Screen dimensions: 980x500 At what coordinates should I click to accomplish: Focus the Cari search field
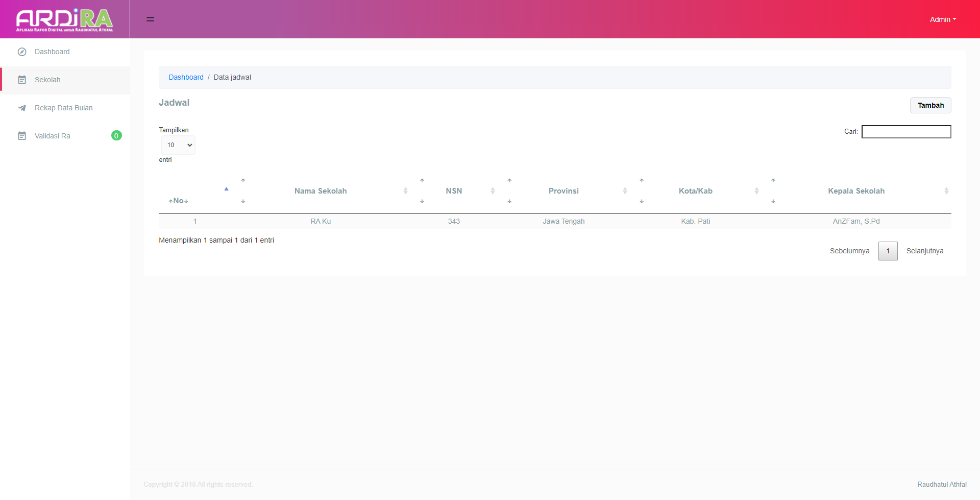(906, 132)
